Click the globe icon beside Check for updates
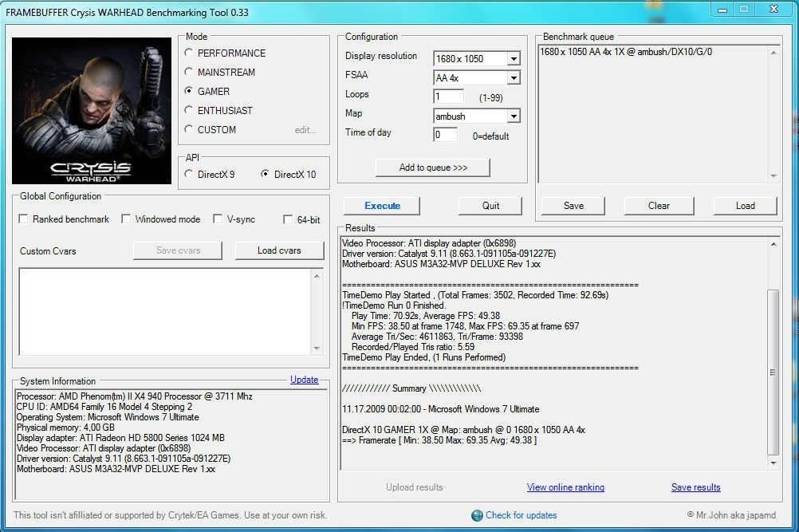Viewport: 799px width, 532px height. pos(477,515)
